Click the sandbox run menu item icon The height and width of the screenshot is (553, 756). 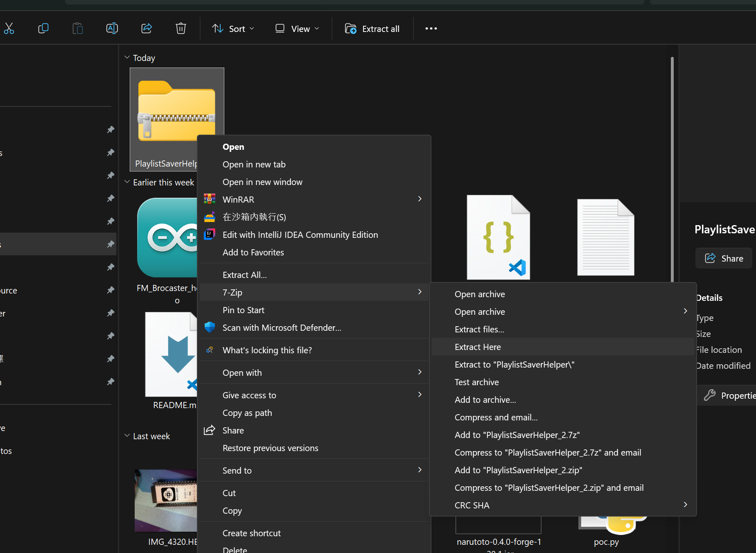210,217
